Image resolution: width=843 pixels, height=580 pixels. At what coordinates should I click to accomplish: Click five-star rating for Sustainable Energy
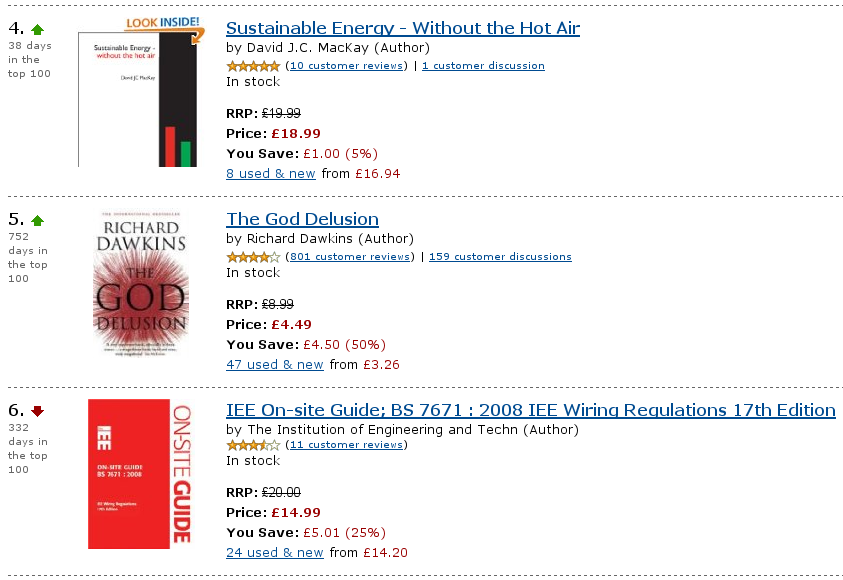(253, 66)
